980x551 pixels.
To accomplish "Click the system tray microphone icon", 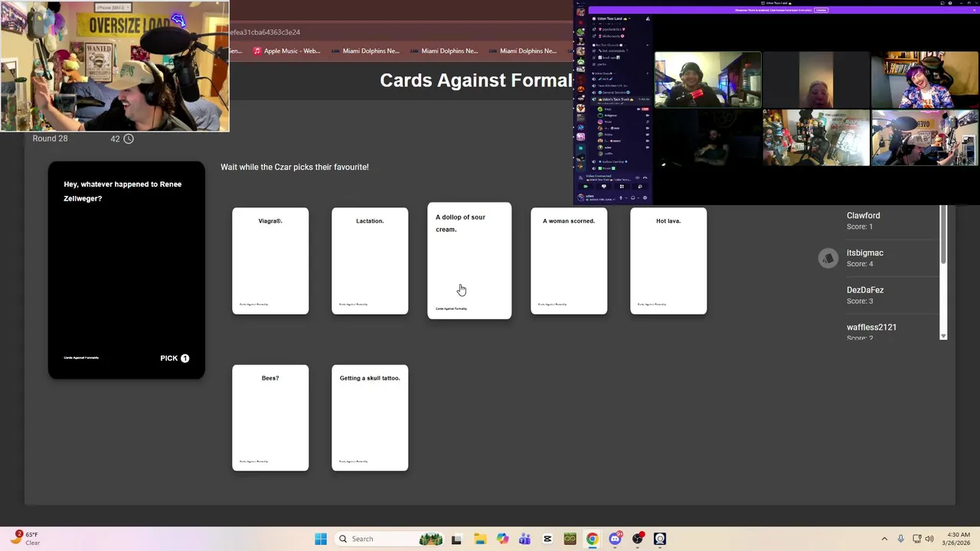I will pyautogui.click(x=900, y=539).
